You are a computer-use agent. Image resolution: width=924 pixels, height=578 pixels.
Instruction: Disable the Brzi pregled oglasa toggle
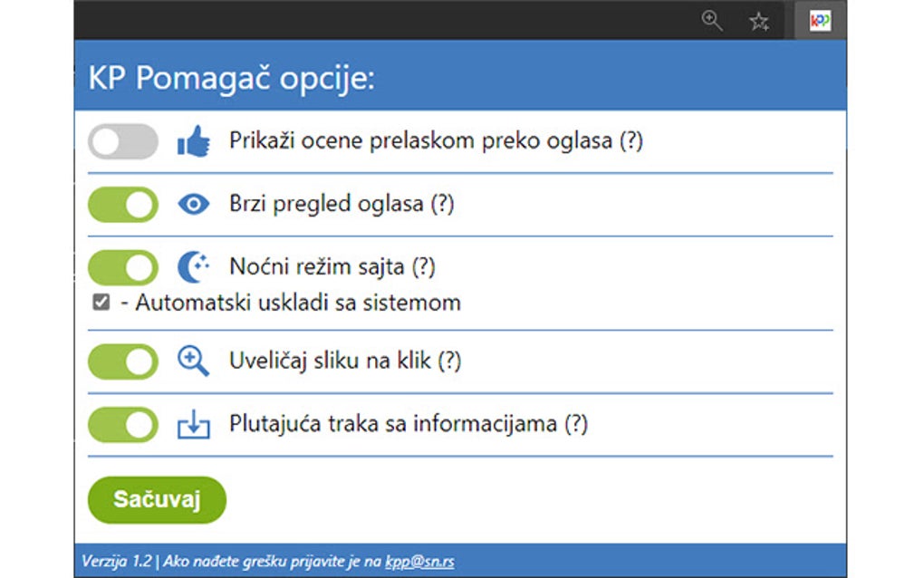(x=123, y=205)
